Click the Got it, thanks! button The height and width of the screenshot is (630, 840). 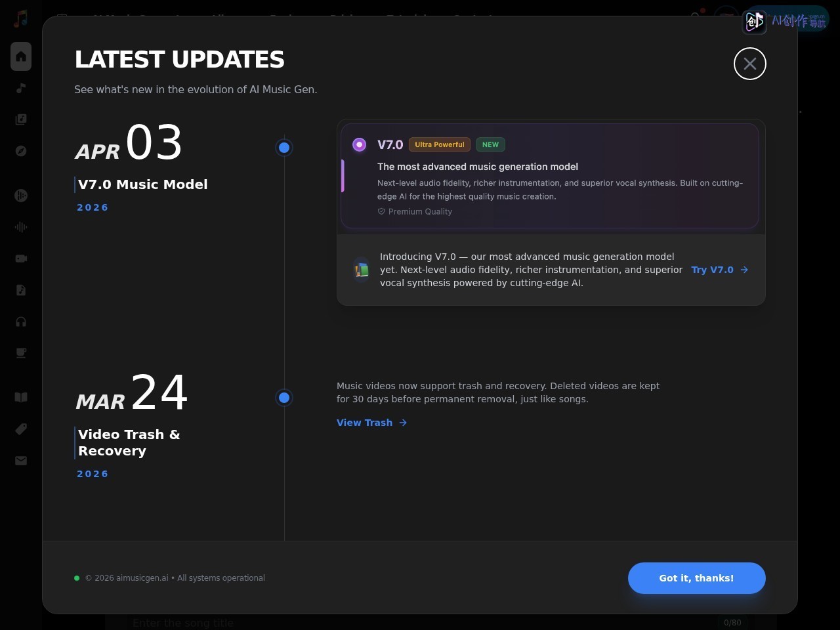click(x=696, y=578)
